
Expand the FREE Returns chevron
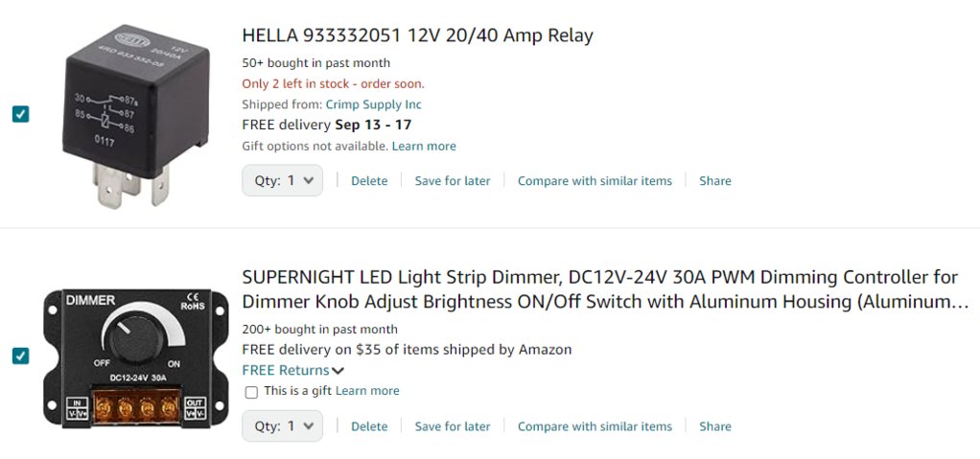[x=338, y=371]
